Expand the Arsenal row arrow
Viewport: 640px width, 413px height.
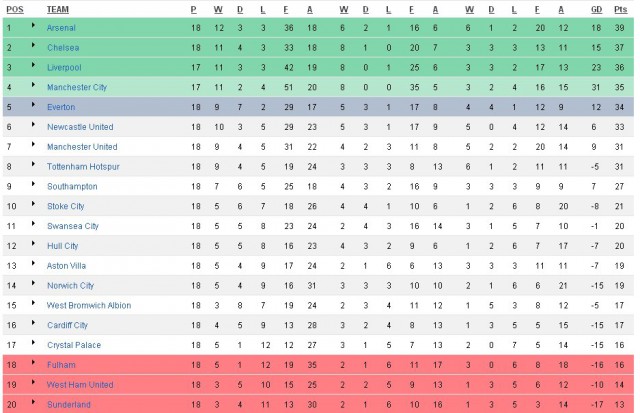coord(33,26)
